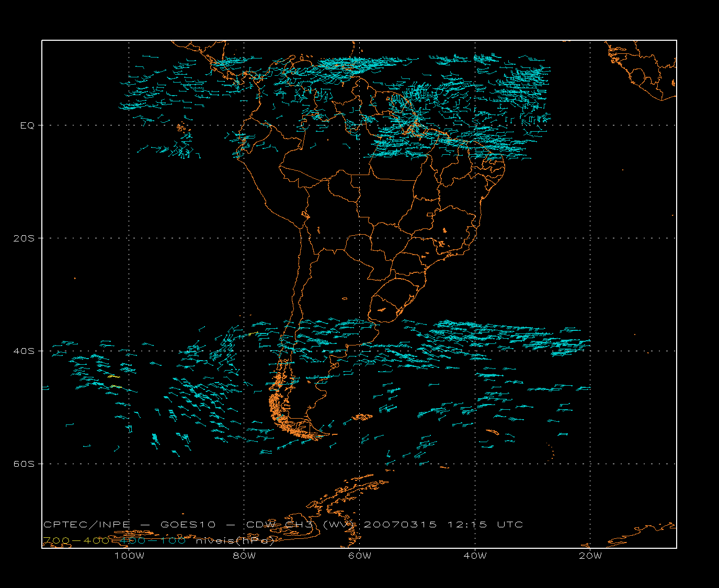Image resolution: width=719 pixels, height=588 pixels.
Task: Click the 60S latitude label
Action: pos(24,464)
